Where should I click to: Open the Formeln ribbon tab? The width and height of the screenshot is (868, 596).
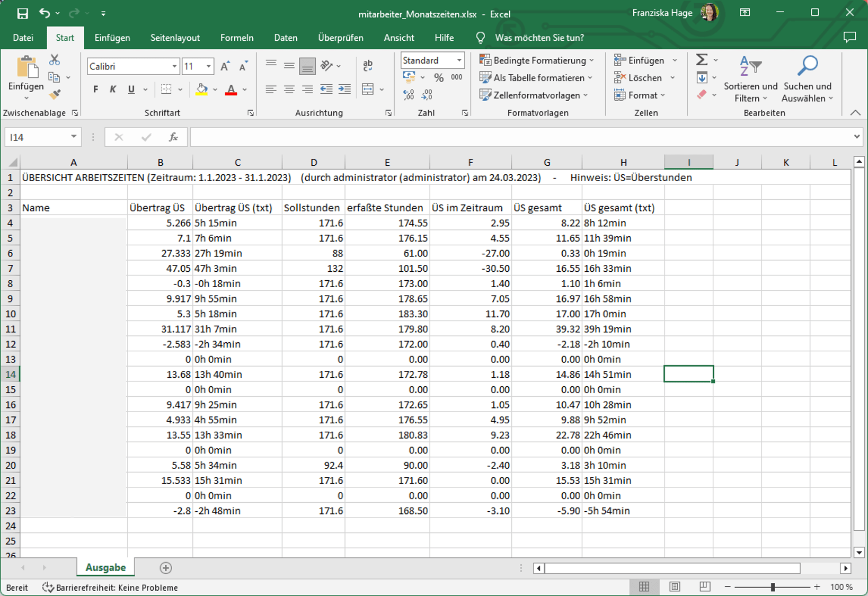point(237,38)
